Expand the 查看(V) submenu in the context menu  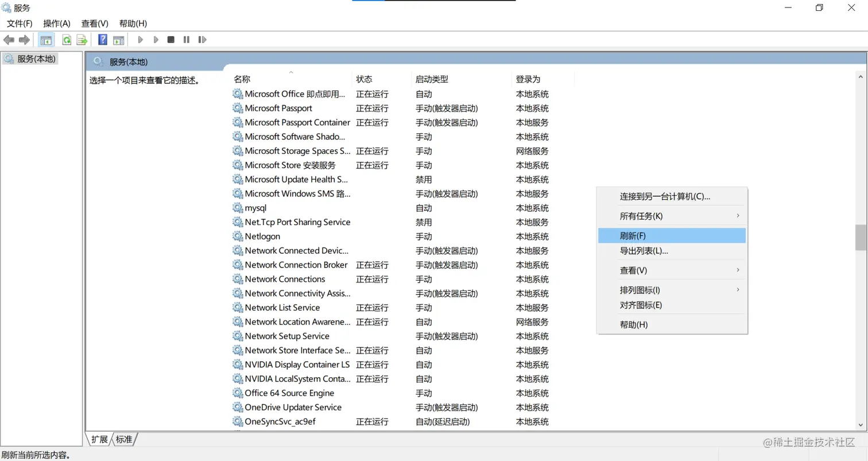point(672,270)
